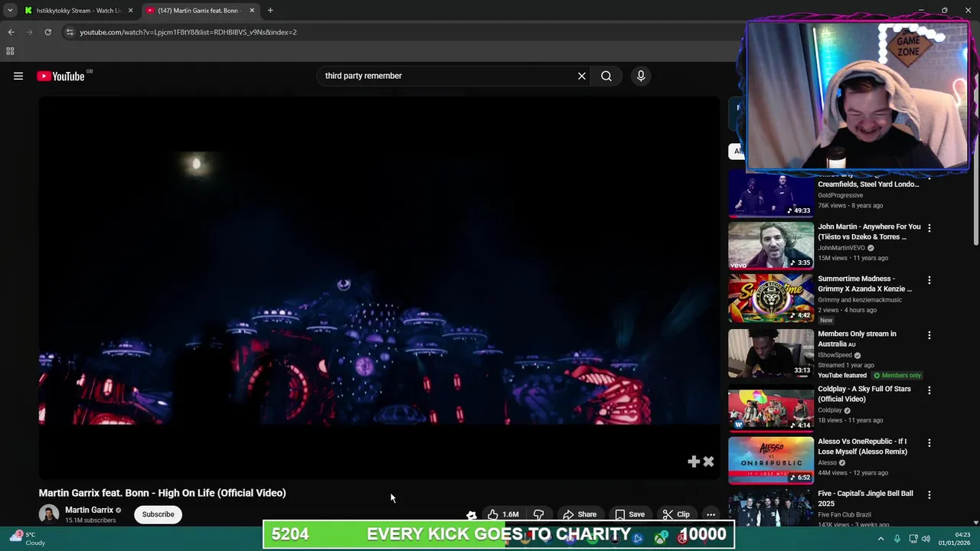
Task: Open 'Members Only stream in Australia' title
Action: (857, 339)
